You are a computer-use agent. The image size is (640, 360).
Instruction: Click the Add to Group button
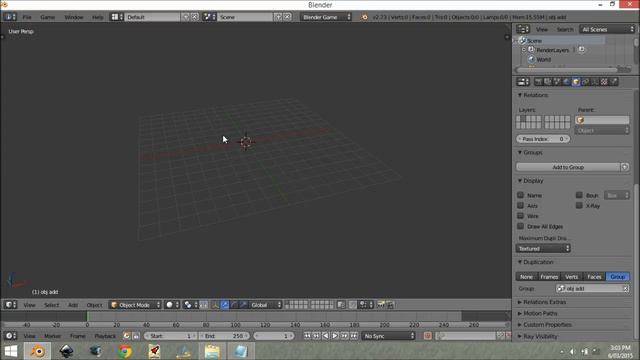point(568,167)
